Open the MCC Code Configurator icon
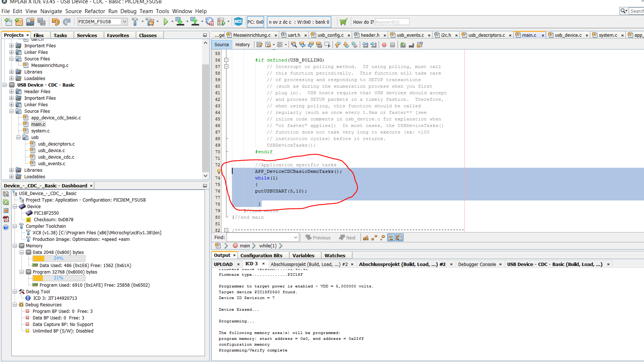This screenshot has width=644, height=362. click(238, 22)
